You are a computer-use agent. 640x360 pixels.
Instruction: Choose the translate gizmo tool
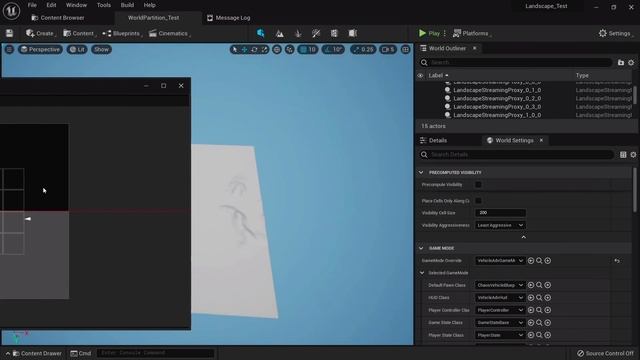(244, 49)
